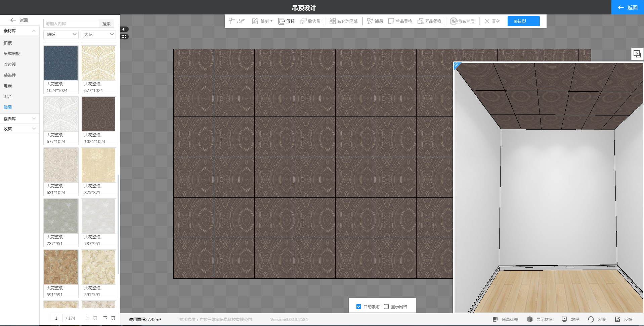Viewport: 644px width, 326px height.
Task: Choose the blue 大花壁纸 1024*1024 thumbnail
Action: point(61,63)
